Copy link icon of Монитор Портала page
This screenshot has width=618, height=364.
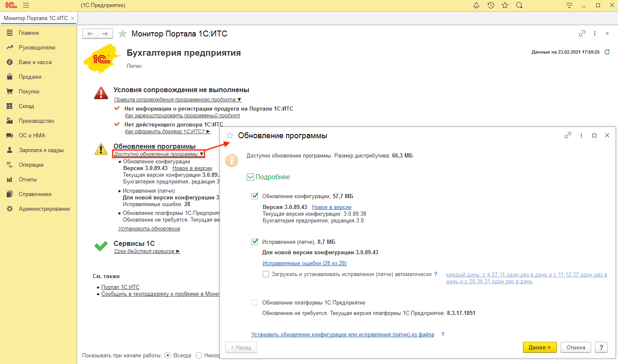point(582,33)
